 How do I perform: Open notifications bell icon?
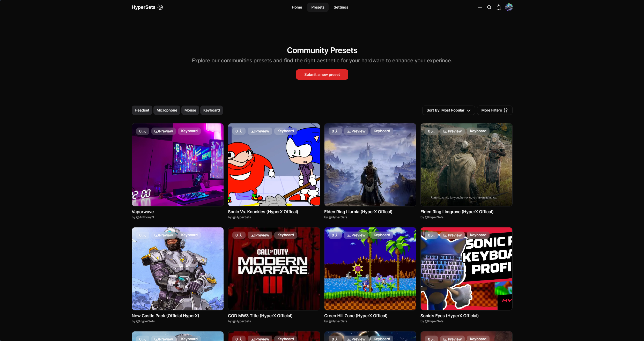coord(498,7)
